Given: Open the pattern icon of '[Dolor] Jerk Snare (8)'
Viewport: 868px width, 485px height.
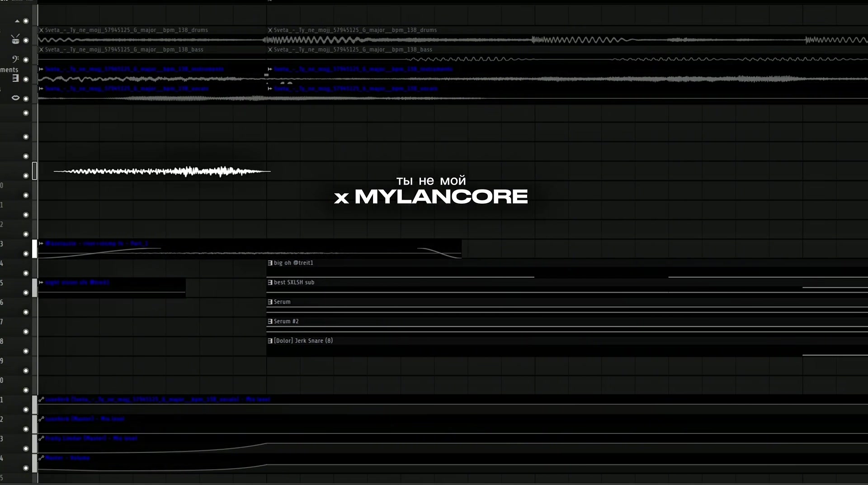Looking at the screenshot, I should click(270, 341).
